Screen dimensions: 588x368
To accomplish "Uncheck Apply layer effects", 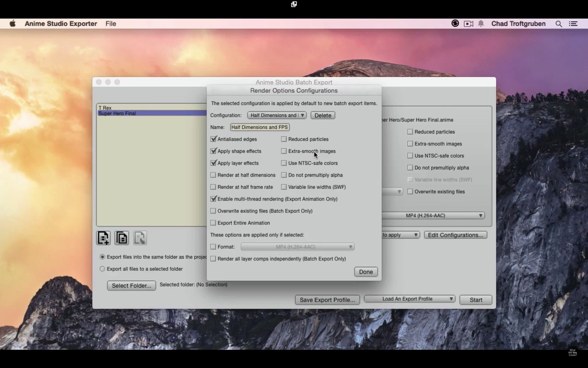I will 213,163.
